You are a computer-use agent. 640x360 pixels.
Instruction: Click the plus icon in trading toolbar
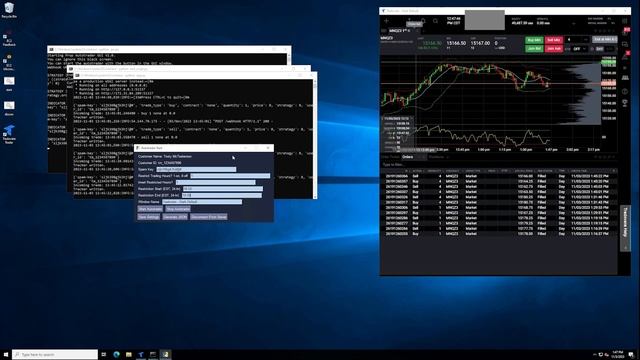pos(387,21)
